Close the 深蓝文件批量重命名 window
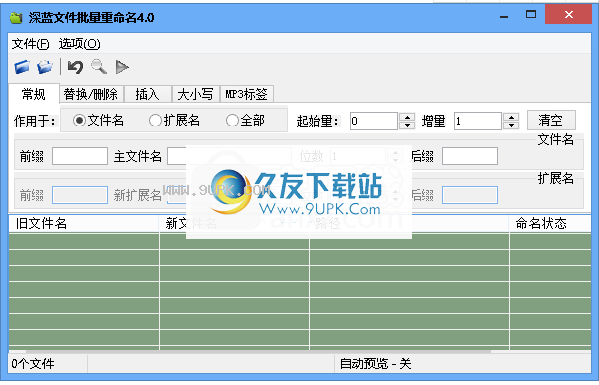Viewport: 599px width, 385px height. click(x=568, y=15)
